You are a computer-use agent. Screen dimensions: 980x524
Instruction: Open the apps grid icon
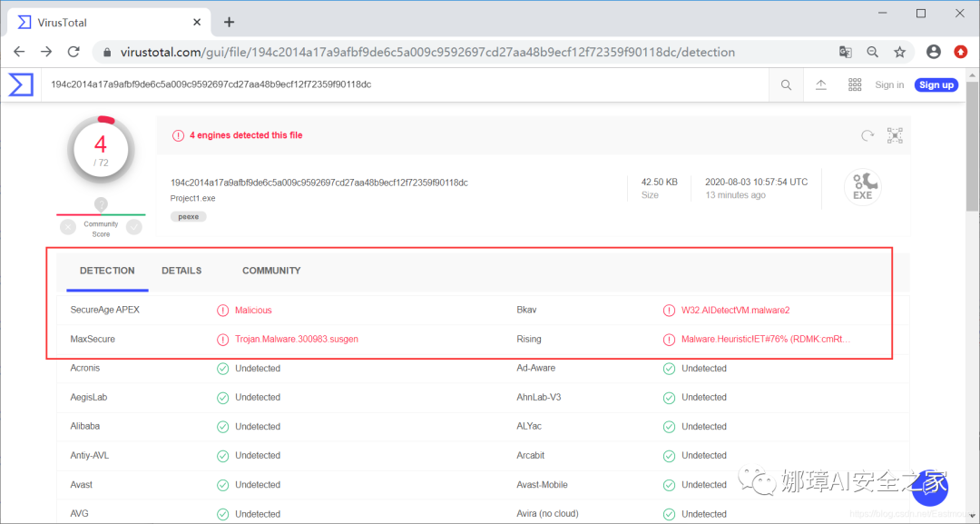pyautogui.click(x=855, y=85)
